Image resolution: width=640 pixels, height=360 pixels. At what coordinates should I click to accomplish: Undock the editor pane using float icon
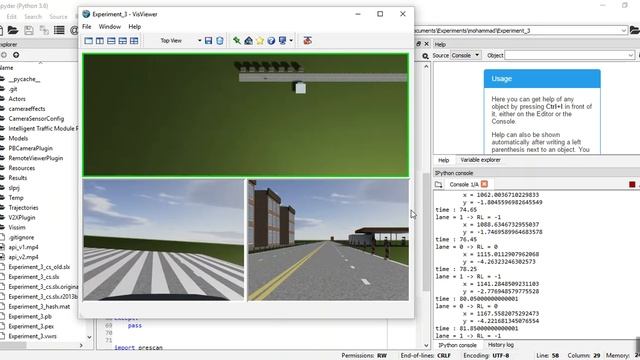click(418, 44)
